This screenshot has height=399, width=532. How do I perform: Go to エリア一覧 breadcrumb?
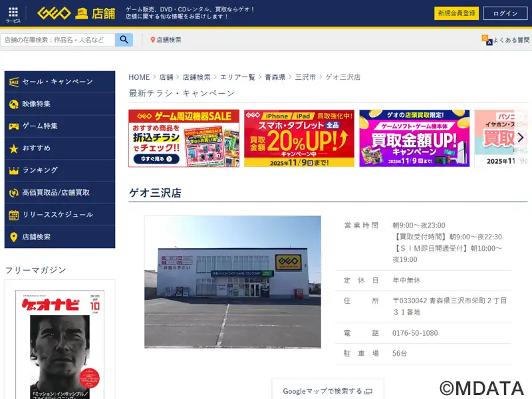(237, 77)
